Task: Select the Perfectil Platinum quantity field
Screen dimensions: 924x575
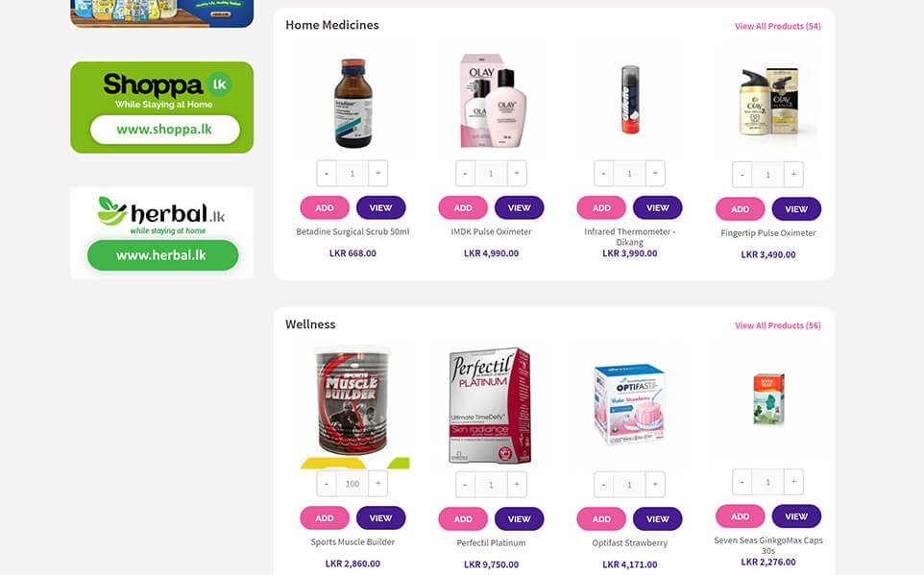Action: tap(491, 485)
